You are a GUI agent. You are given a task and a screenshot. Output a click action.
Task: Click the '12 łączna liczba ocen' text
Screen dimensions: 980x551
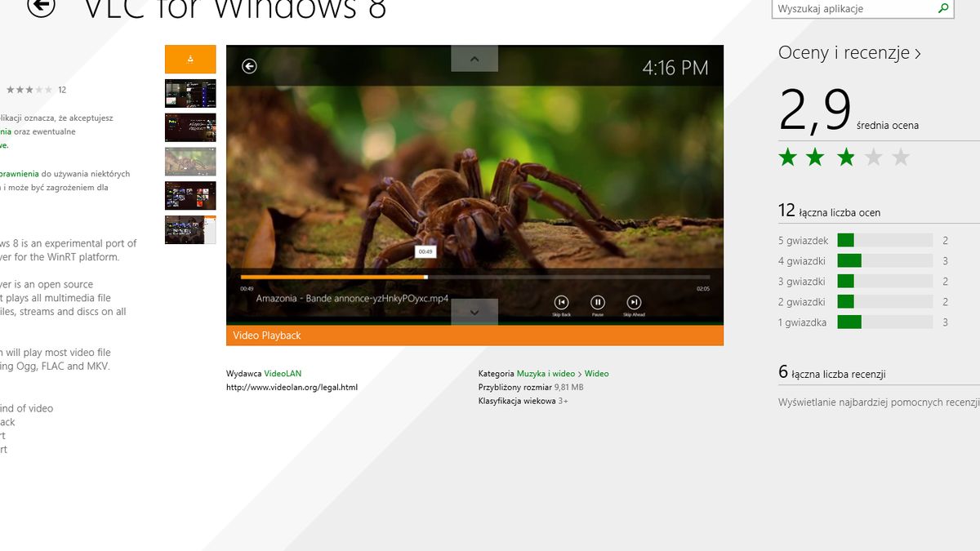tap(829, 211)
